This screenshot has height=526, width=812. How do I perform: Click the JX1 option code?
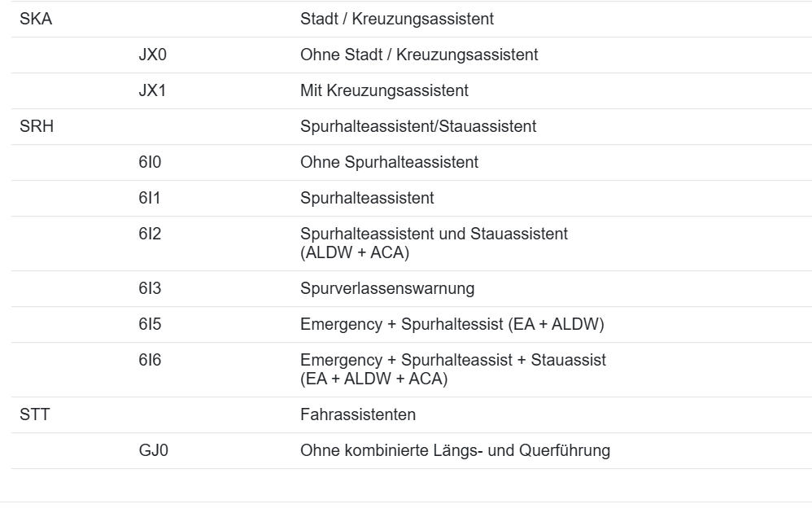(x=152, y=91)
